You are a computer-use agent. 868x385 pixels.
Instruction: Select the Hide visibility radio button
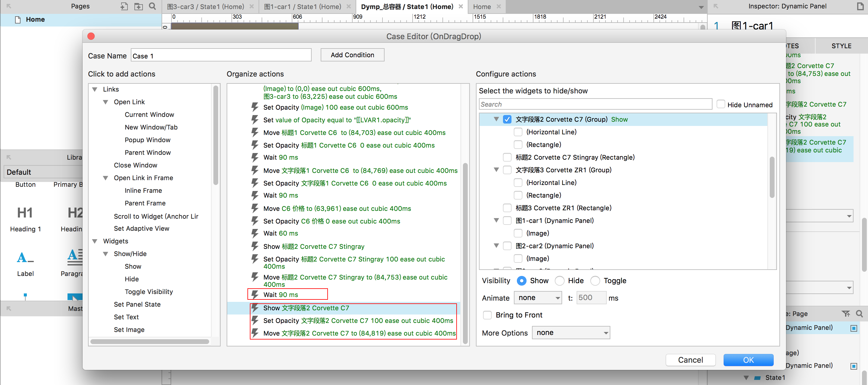[560, 280]
